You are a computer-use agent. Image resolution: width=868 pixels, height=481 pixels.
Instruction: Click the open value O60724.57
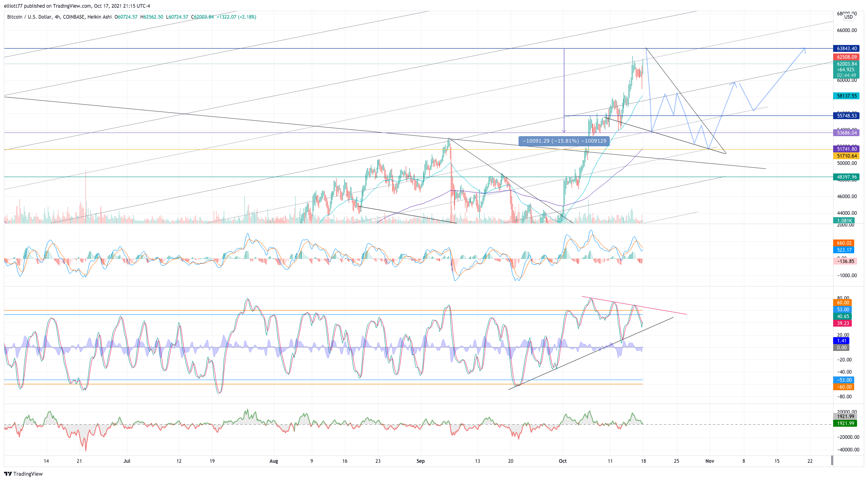126,17
